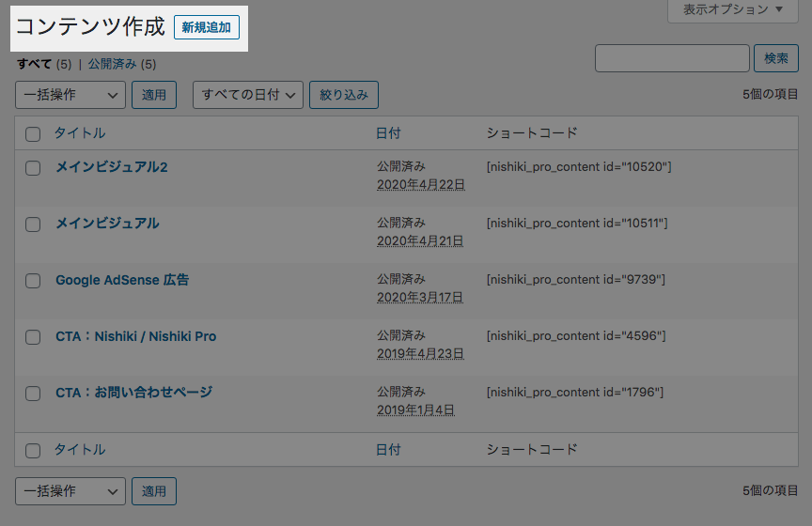Sort by the footer タイトル column

pos(80,449)
